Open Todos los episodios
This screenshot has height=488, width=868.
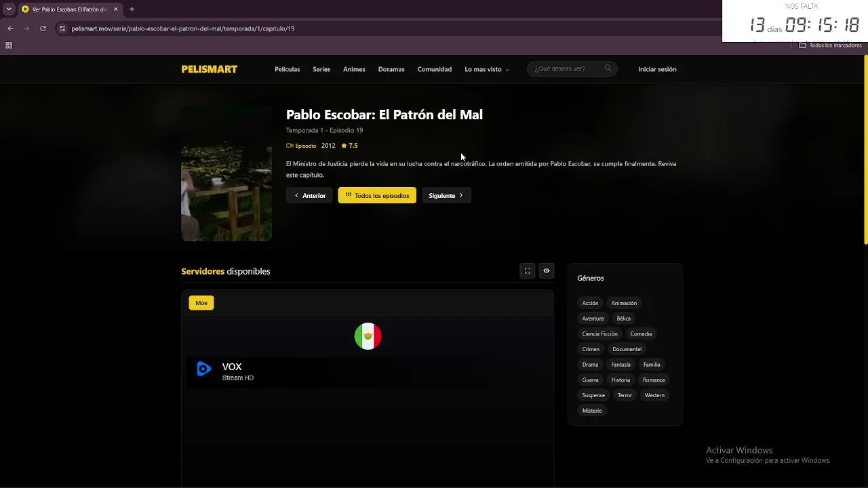point(377,195)
